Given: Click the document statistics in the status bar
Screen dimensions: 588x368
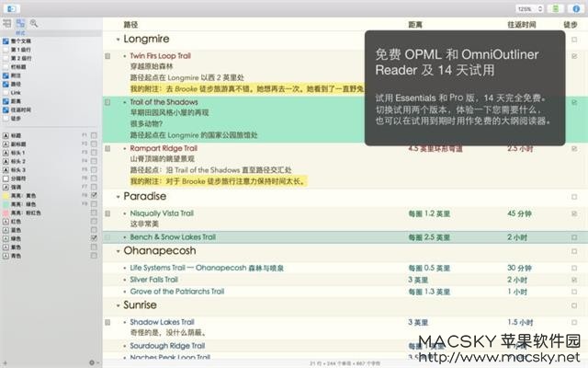Looking at the screenshot, I should [345, 363].
